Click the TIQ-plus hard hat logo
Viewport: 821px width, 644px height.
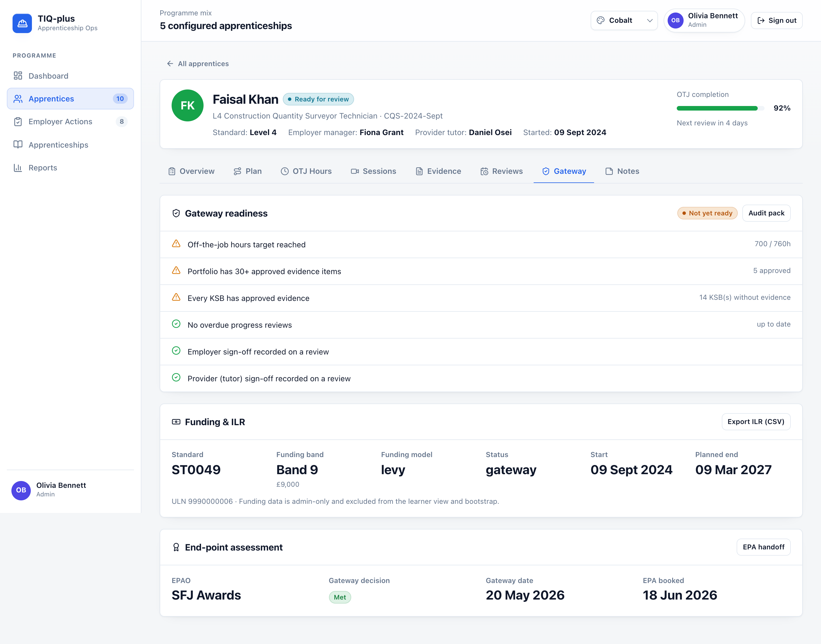(22, 23)
